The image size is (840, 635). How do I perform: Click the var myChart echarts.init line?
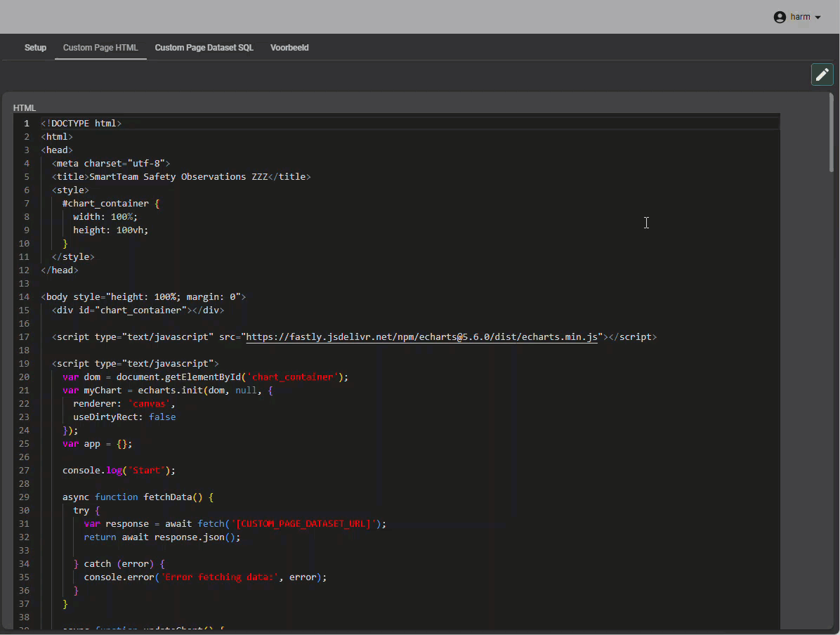click(x=168, y=391)
